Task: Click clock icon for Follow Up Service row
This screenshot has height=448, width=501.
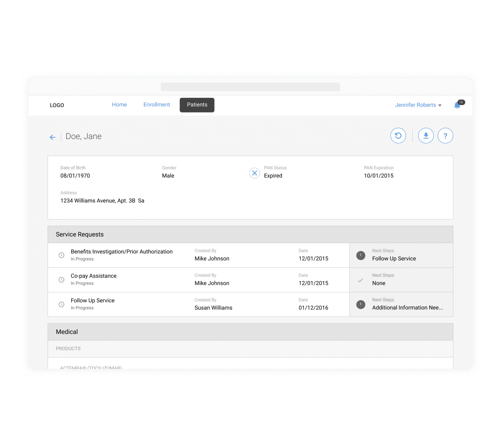Action: click(x=61, y=304)
